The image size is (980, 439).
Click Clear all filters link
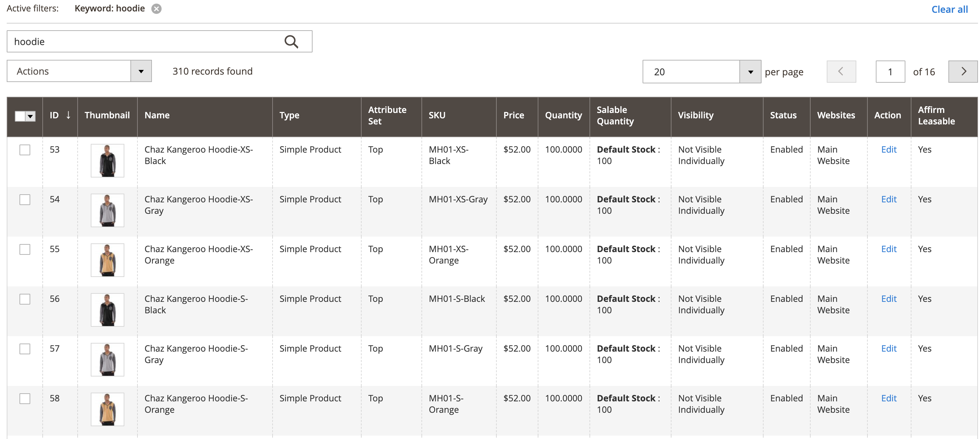click(x=949, y=9)
